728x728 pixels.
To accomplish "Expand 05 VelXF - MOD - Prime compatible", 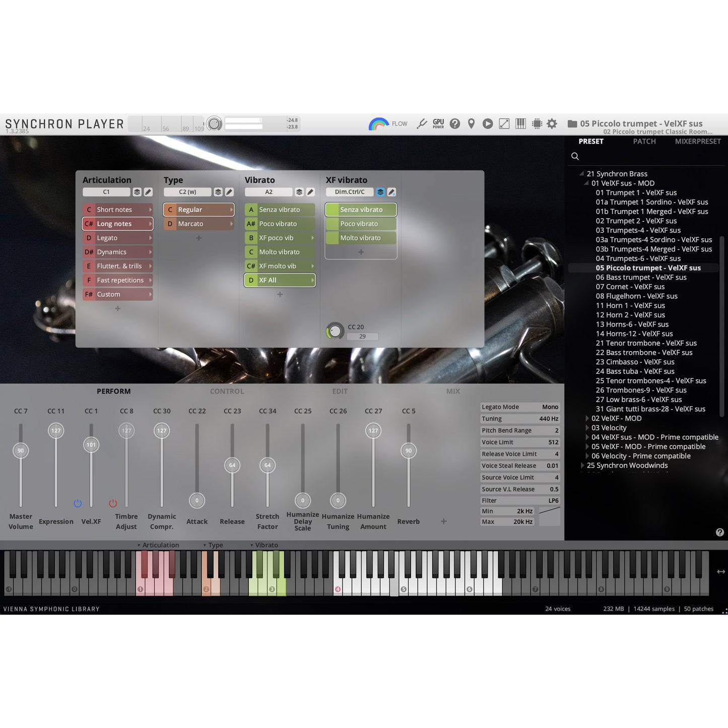I will coord(587,447).
